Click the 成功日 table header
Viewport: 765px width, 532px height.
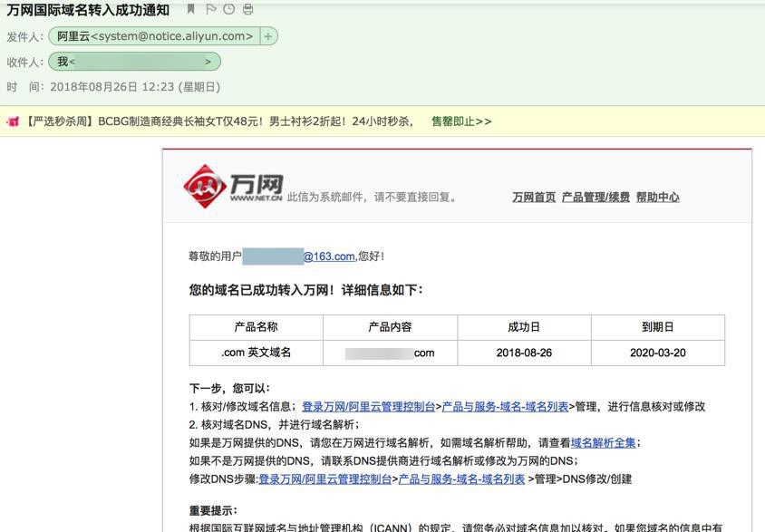(524, 327)
